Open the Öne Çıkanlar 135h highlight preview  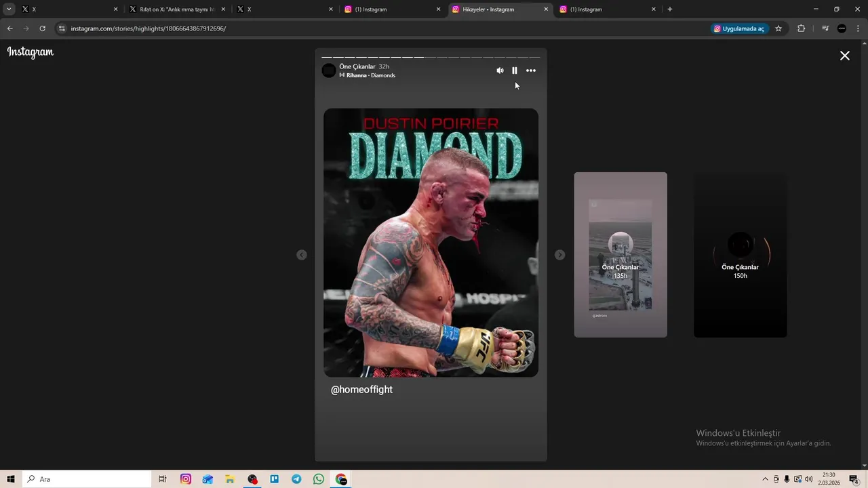coord(620,255)
